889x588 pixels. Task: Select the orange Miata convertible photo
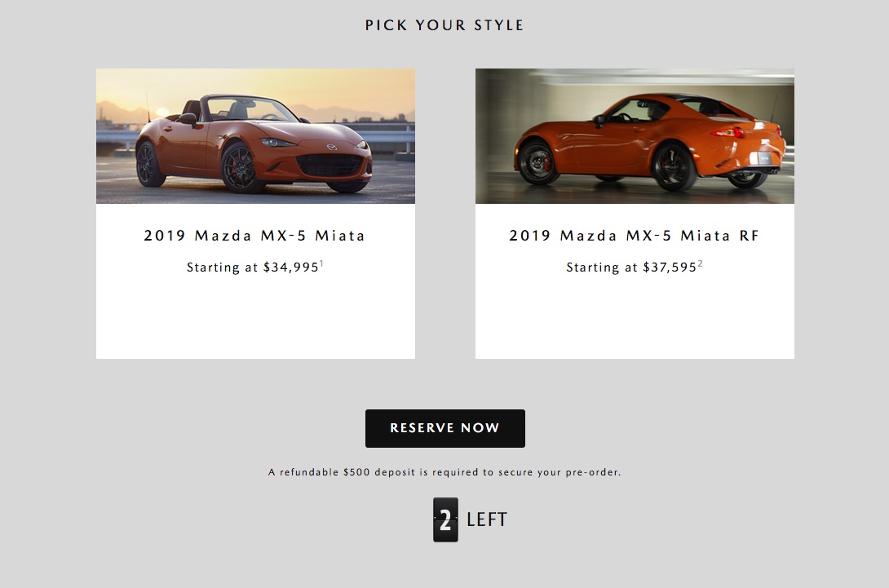(256, 136)
